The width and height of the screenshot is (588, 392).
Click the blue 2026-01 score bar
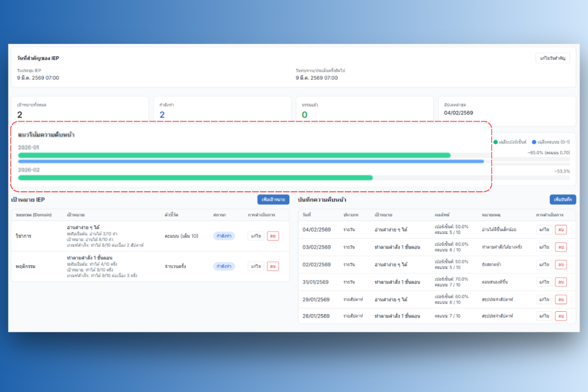(x=251, y=161)
